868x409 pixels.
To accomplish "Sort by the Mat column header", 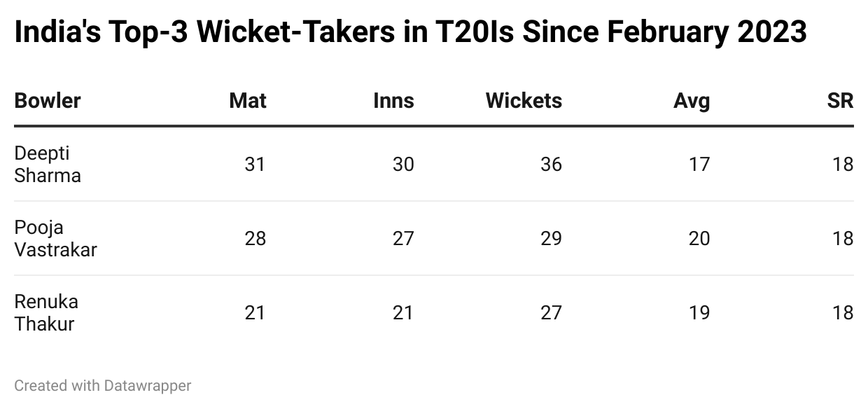I will [x=248, y=101].
